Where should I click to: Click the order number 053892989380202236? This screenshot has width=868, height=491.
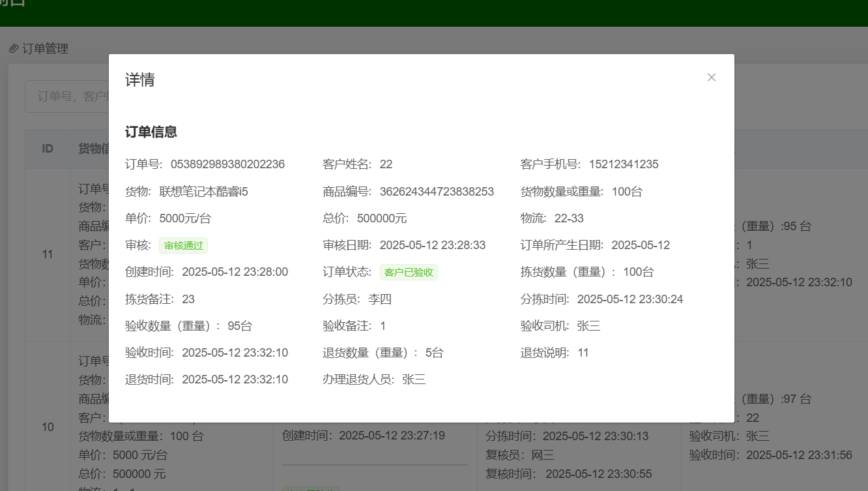point(227,164)
